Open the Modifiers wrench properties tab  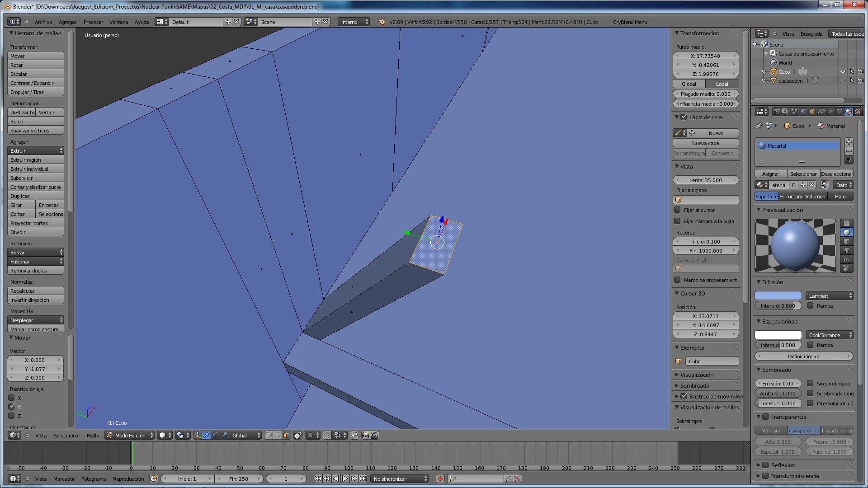click(x=830, y=112)
